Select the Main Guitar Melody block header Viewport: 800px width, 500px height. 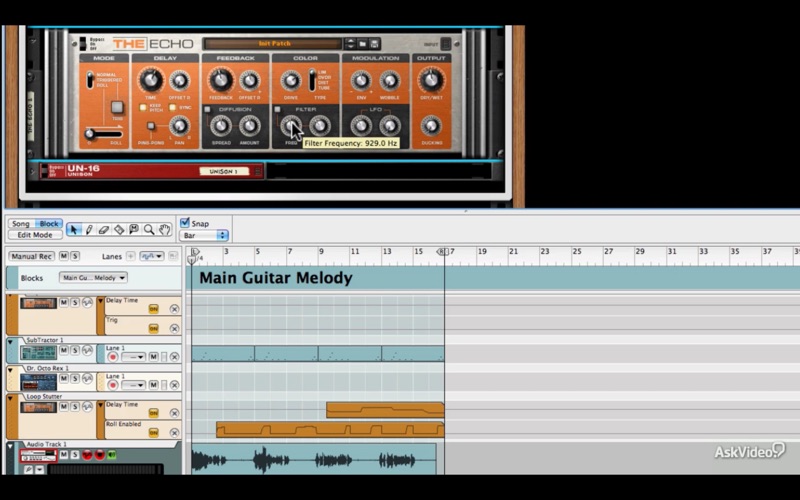317,278
